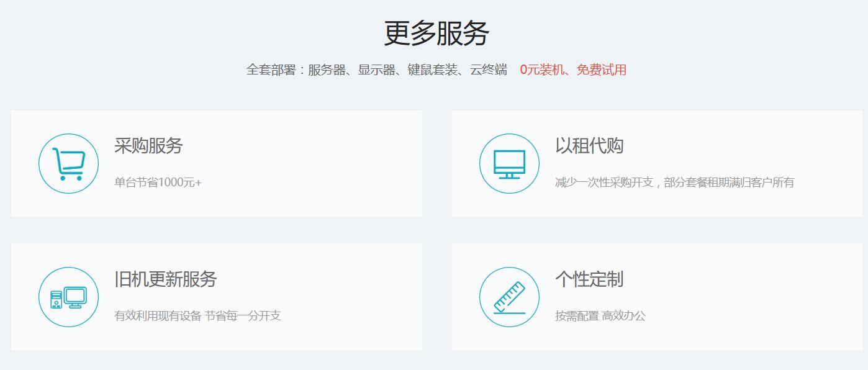This screenshot has height=370, width=868.
Task: Click the shopping cart icon for 采购服务
Action: point(68,161)
